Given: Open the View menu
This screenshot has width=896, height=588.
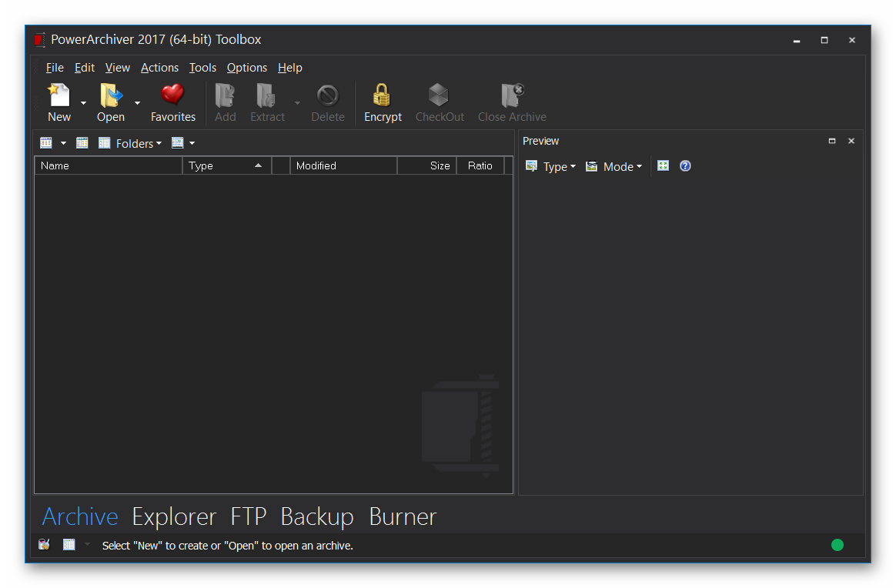Looking at the screenshot, I should coord(118,68).
